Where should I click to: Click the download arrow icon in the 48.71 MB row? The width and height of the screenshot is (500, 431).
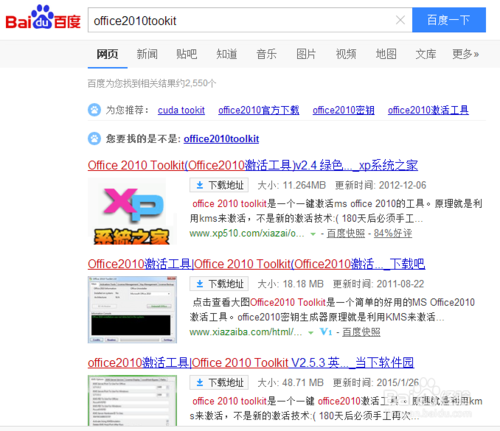[x=200, y=382]
